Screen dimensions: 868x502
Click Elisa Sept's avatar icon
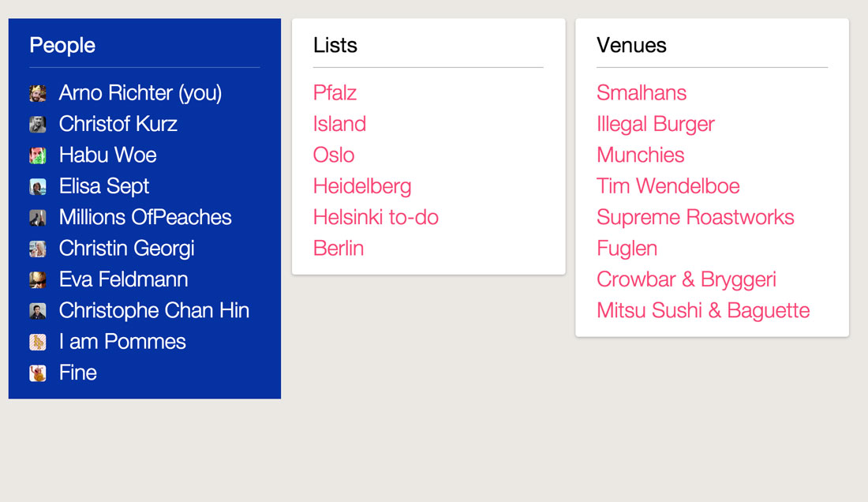38,186
